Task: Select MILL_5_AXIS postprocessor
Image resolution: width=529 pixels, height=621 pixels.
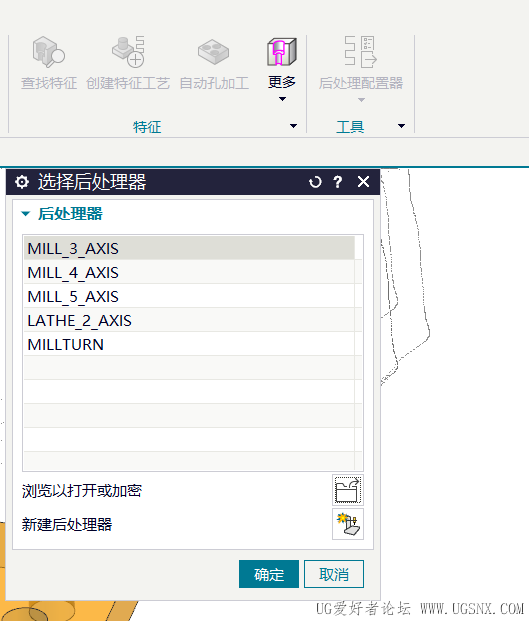Action: (x=189, y=296)
